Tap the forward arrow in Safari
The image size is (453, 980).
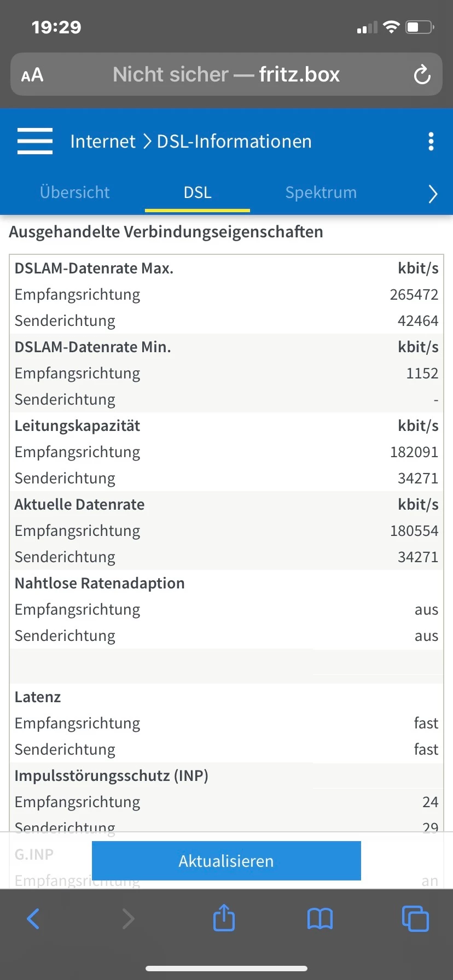(128, 919)
